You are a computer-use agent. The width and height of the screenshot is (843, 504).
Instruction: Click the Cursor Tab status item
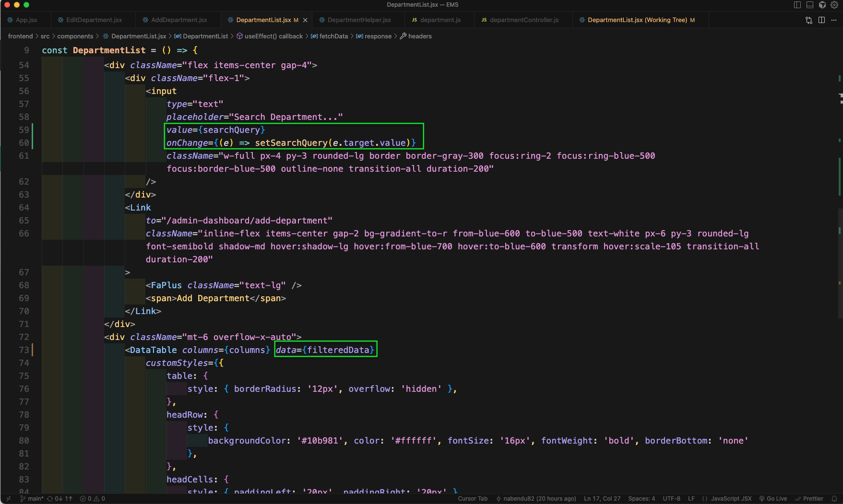click(473, 499)
